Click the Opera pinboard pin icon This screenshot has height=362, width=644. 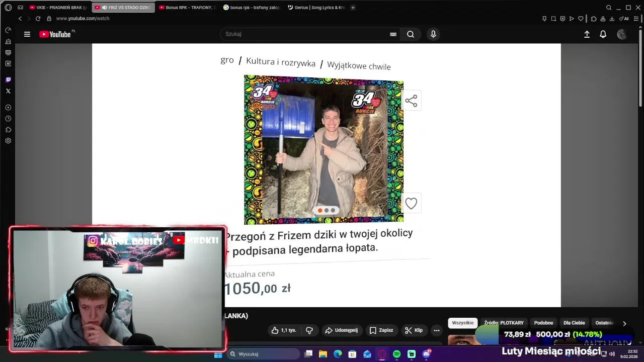click(x=544, y=19)
